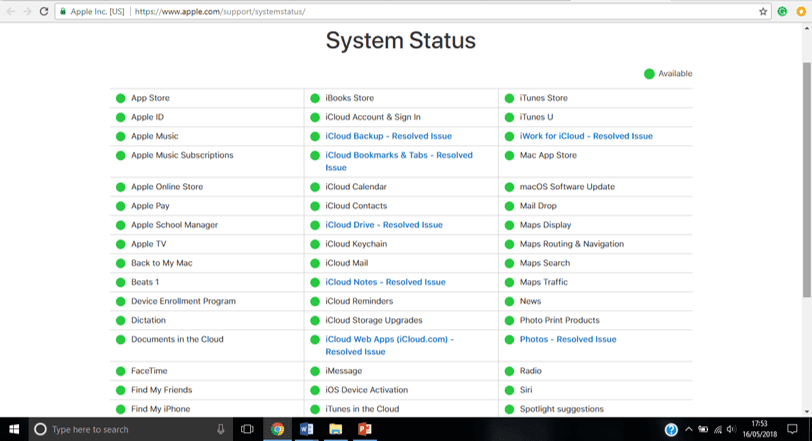Click the browser forward arrow

(x=27, y=11)
